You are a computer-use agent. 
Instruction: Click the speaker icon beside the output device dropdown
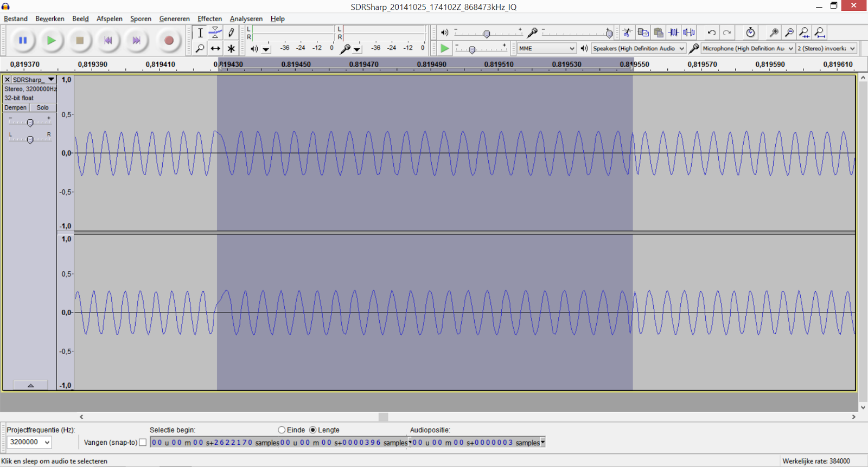pos(584,48)
